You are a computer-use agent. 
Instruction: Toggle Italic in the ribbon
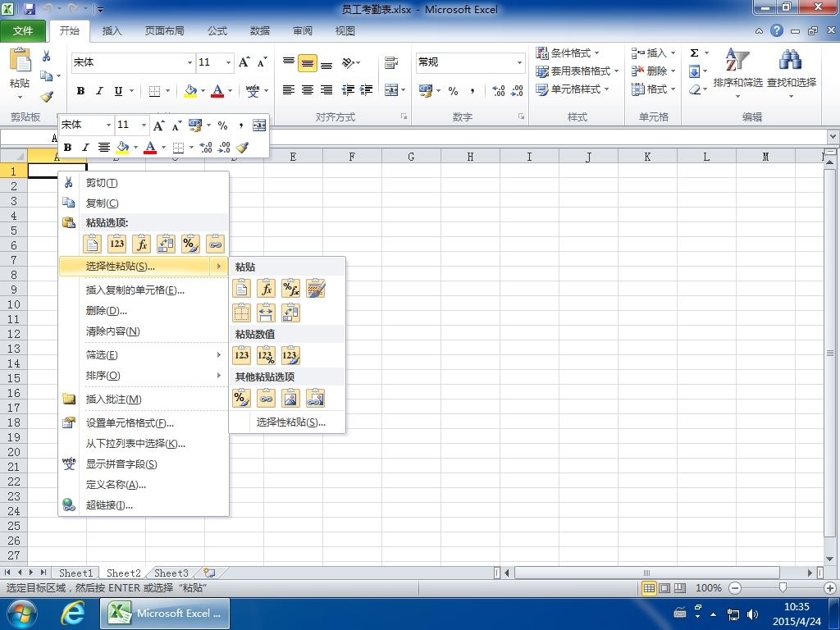pos(99,90)
